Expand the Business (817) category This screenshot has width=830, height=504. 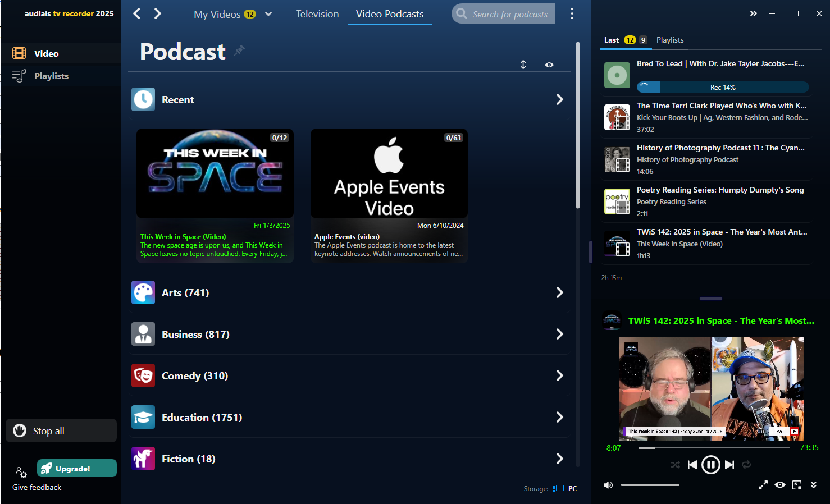559,334
